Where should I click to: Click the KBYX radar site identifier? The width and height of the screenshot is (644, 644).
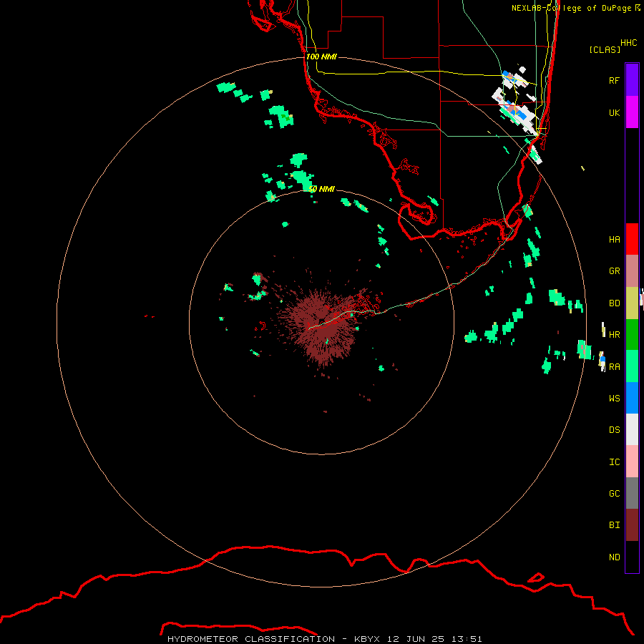tap(367, 639)
